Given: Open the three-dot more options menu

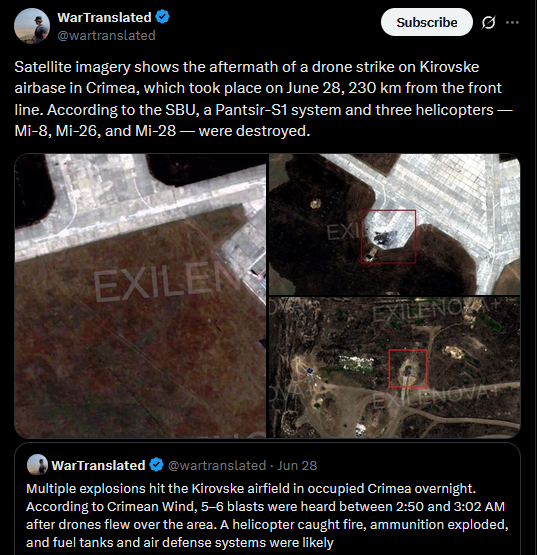Looking at the screenshot, I should 512,22.
